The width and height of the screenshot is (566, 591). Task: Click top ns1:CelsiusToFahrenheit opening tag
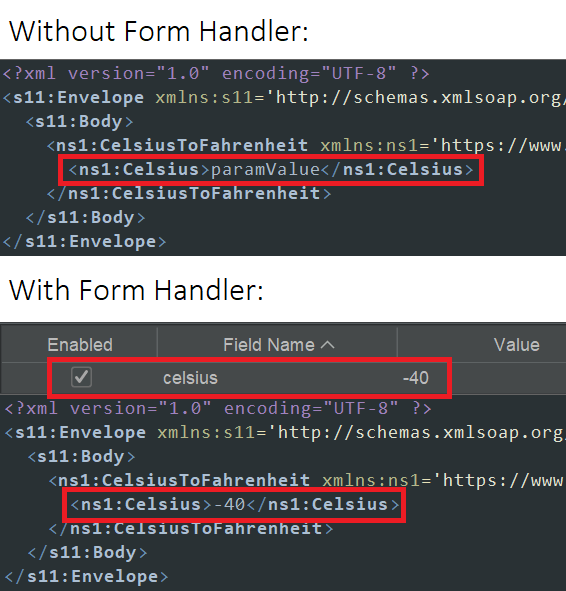click(177, 145)
